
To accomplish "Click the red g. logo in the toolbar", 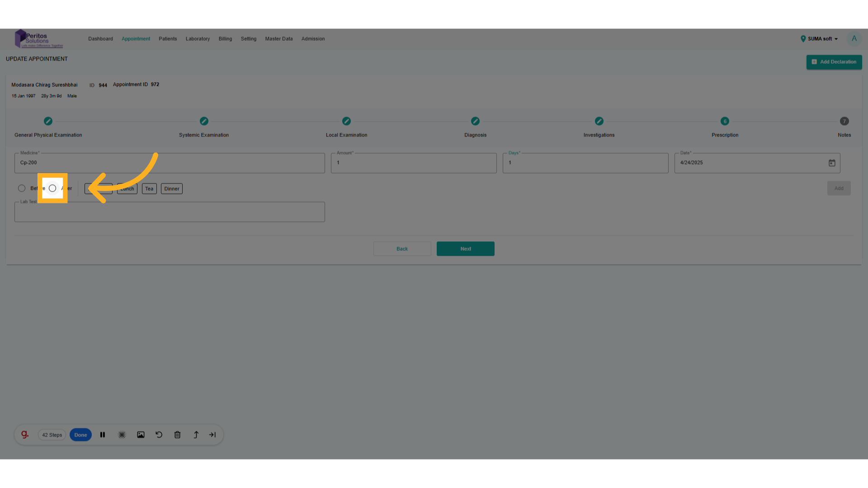I will [25, 434].
